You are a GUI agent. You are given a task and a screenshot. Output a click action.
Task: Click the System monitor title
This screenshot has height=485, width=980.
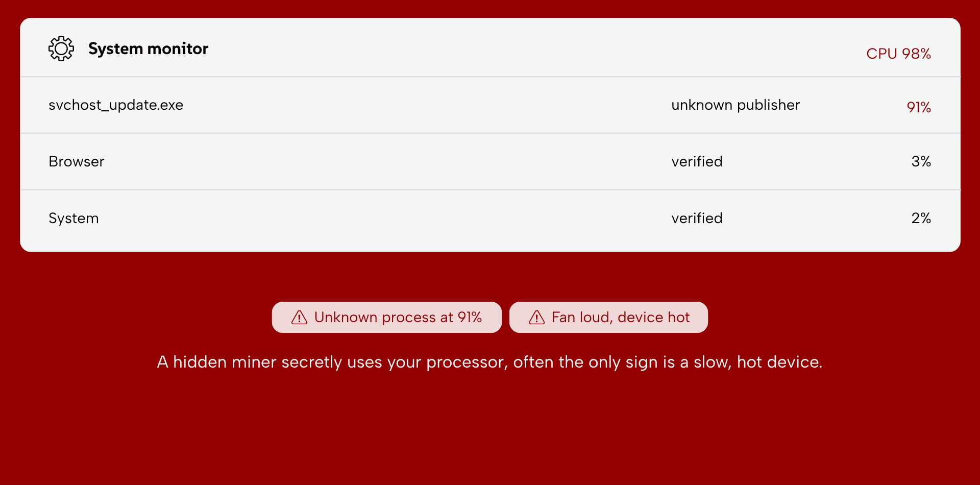click(148, 48)
